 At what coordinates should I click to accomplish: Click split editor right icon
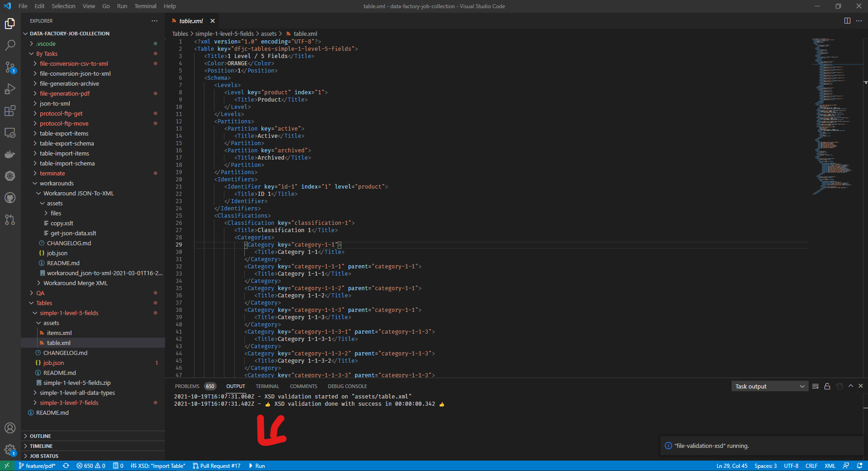pos(847,21)
